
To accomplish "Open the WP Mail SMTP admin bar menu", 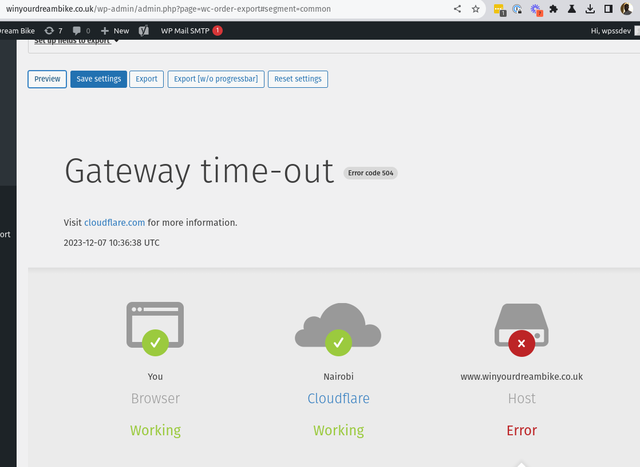I will (x=191, y=31).
